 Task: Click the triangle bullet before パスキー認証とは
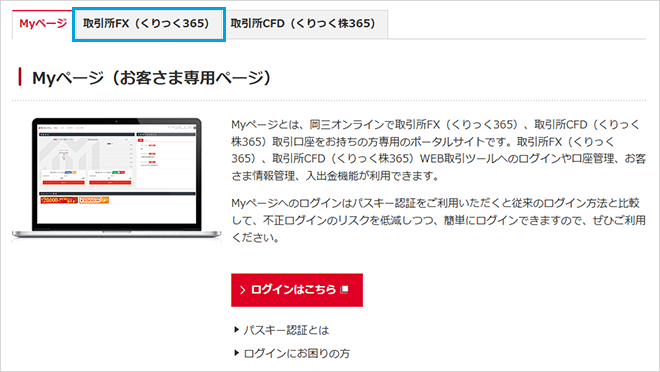click(x=237, y=330)
